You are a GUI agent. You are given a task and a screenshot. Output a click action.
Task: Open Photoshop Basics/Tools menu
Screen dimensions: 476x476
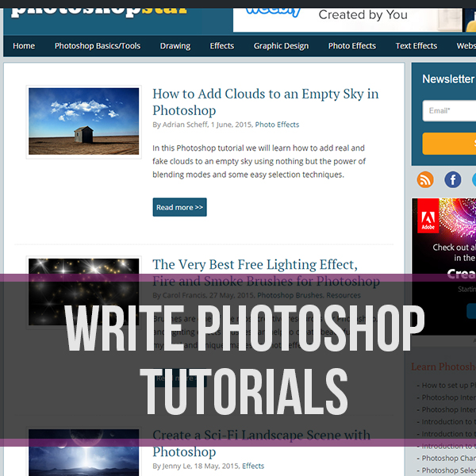coord(98,46)
